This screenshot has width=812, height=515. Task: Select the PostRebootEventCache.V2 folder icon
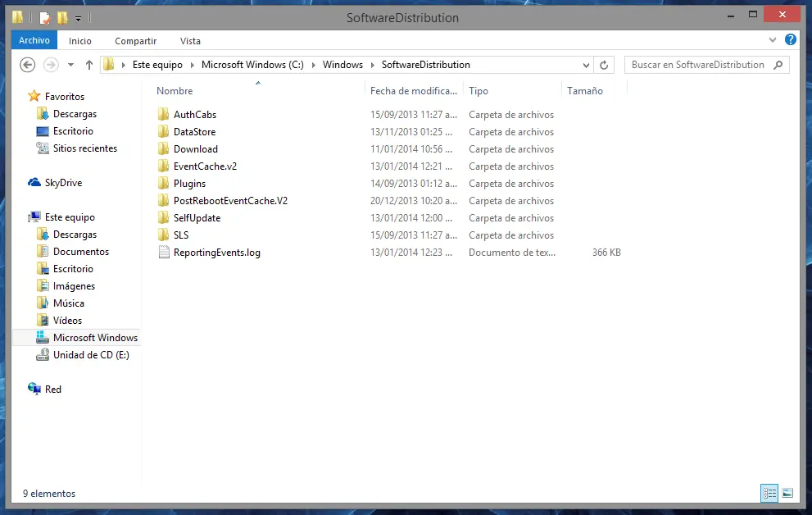pyautogui.click(x=164, y=200)
